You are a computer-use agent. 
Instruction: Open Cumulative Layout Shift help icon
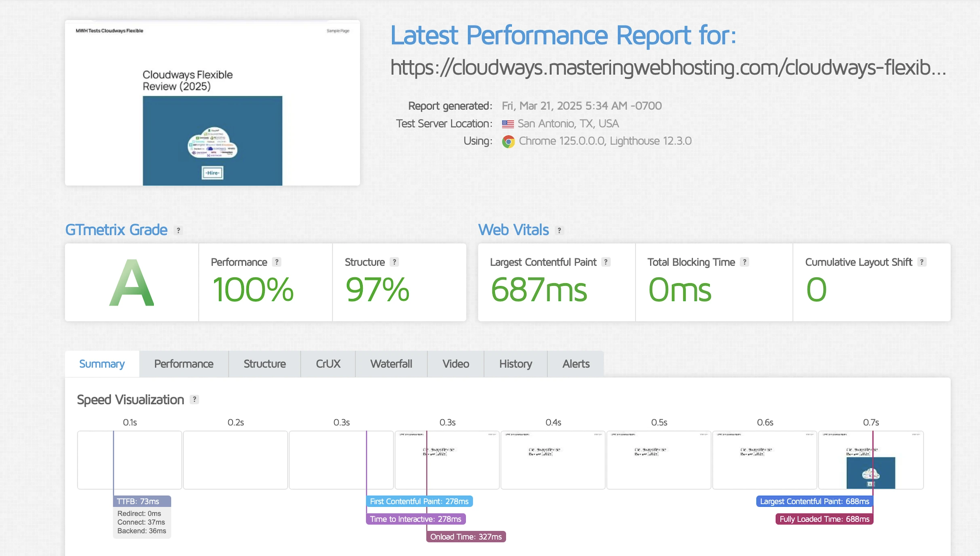click(921, 262)
